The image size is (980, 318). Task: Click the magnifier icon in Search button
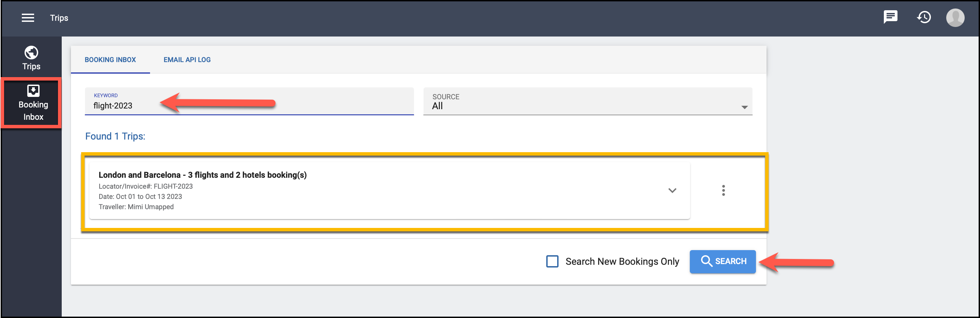pyautogui.click(x=706, y=261)
